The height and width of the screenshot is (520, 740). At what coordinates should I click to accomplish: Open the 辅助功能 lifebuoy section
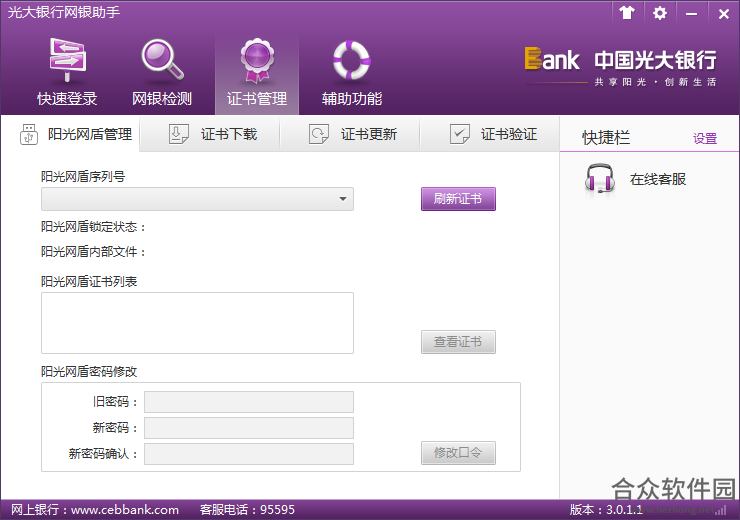tap(352, 73)
